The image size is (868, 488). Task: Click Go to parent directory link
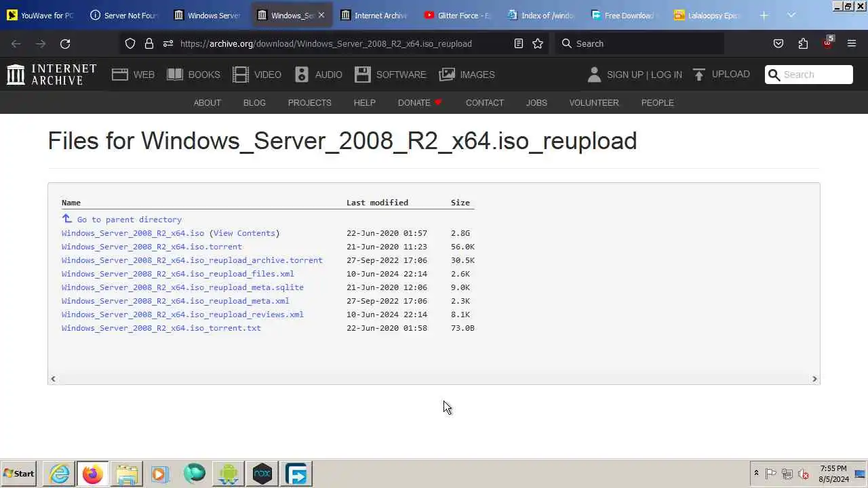pos(122,219)
